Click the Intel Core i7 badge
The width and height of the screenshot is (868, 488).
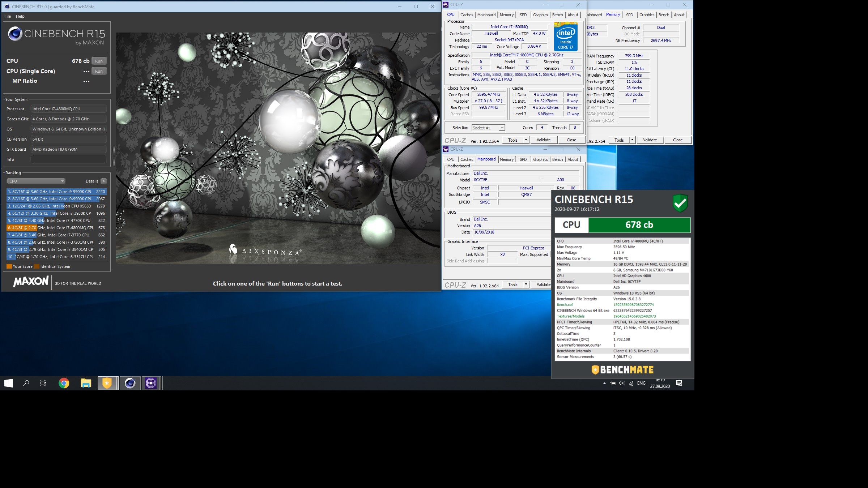[x=566, y=37]
